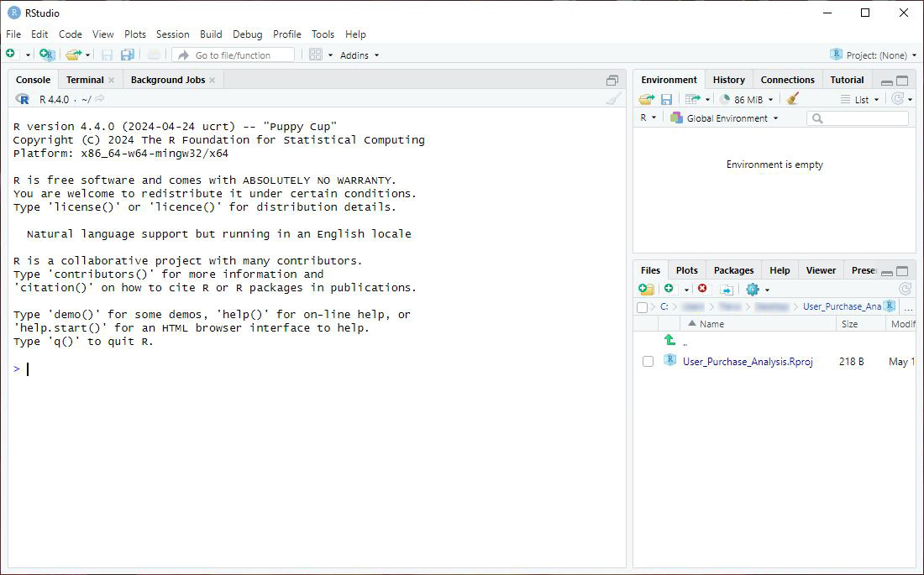Image resolution: width=924 pixels, height=575 pixels.
Task: Click C: drive in Files breadcrumb
Action: (664, 306)
